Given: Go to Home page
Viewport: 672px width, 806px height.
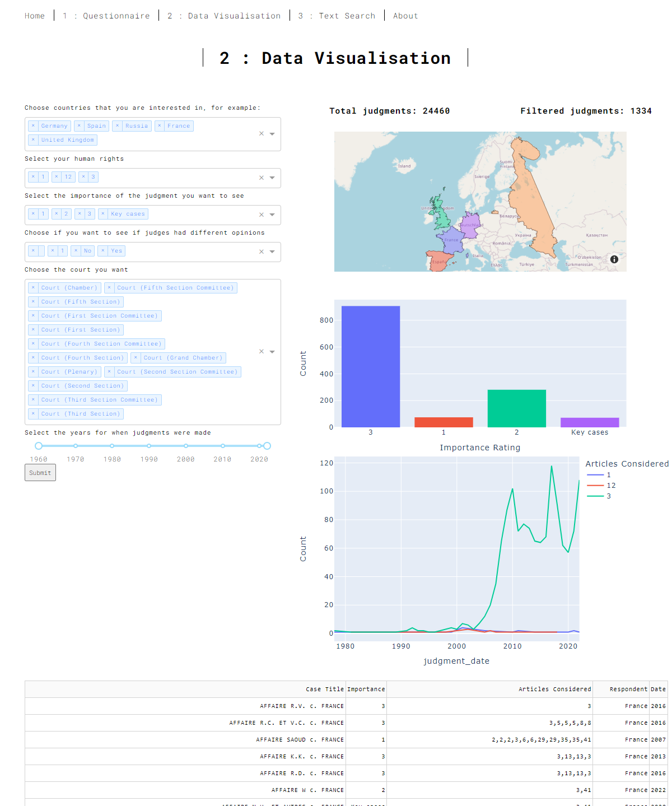Looking at the screenshot, I should pos(35,16).
